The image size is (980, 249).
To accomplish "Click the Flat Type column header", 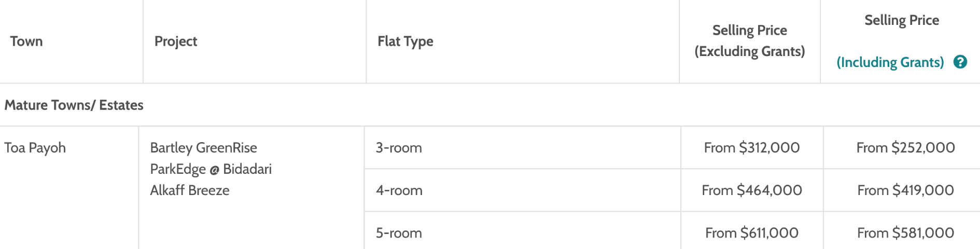I will (405, 41).
